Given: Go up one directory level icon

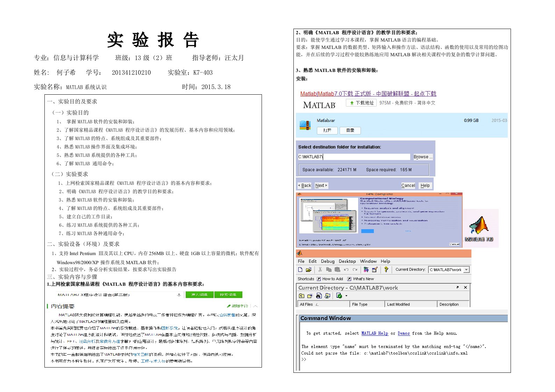Looking at the screenshot, I should pos(301,296).
